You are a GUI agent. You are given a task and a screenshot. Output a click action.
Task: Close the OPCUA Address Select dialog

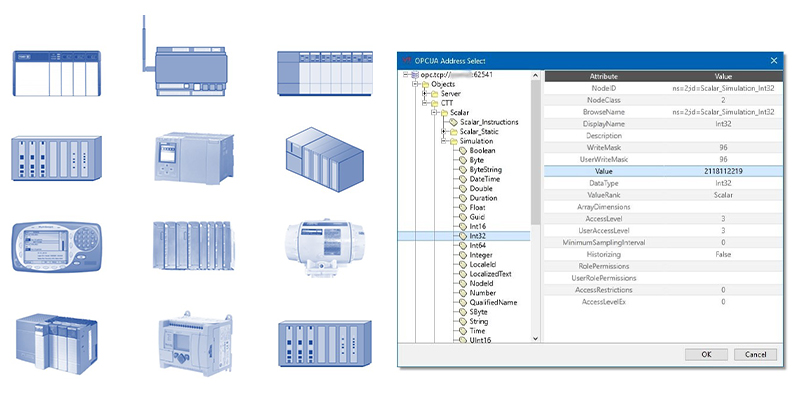pyautogui.click(x=774, y=60)
